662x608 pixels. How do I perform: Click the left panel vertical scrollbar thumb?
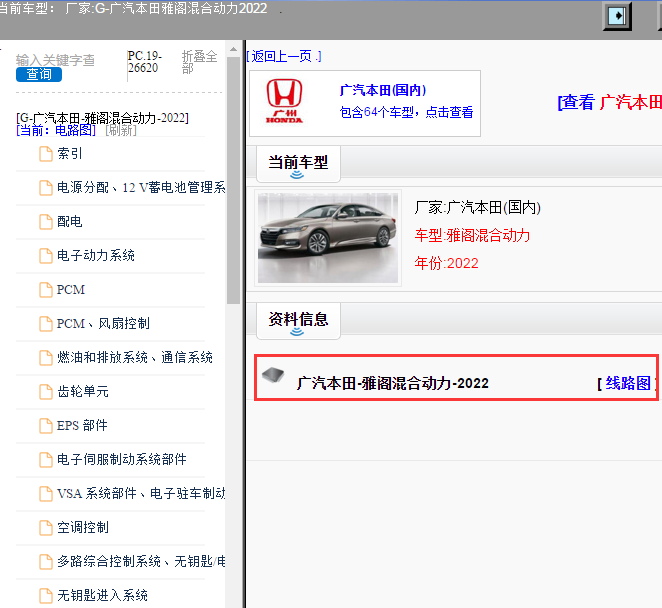coord(233,181)
